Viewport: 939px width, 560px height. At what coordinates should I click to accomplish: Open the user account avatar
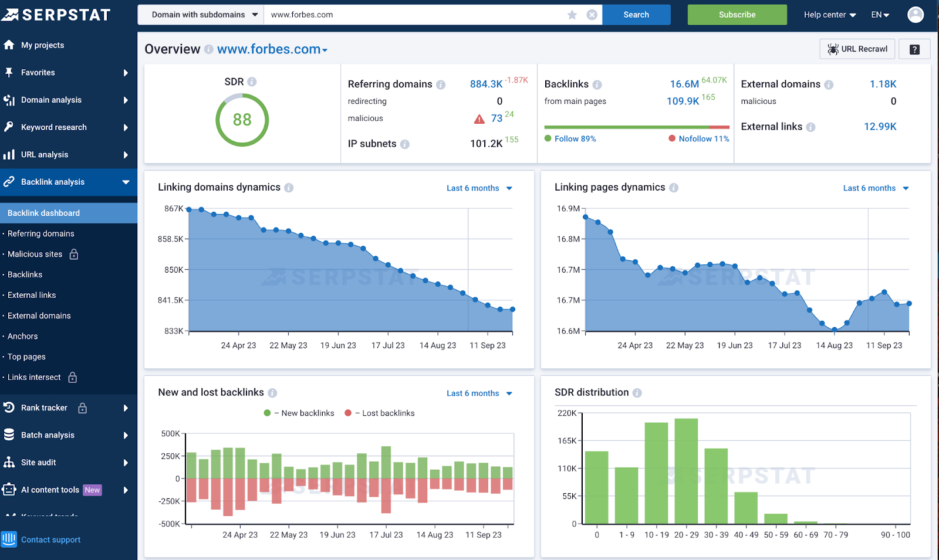916,15
